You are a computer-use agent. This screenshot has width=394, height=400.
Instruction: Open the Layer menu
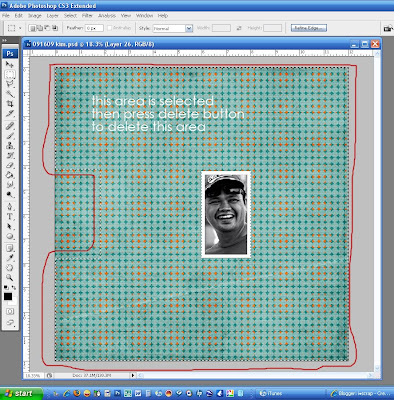pyautogui.click(x=52, y=16)
